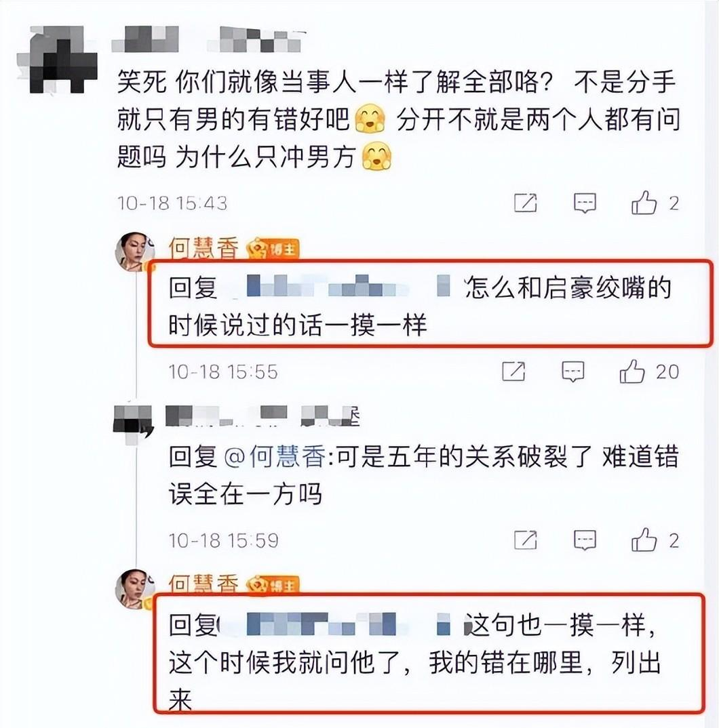Like the 10-18 15:43 comment
The height and width of the screenshot is (728, 719).
click(644, 203)
